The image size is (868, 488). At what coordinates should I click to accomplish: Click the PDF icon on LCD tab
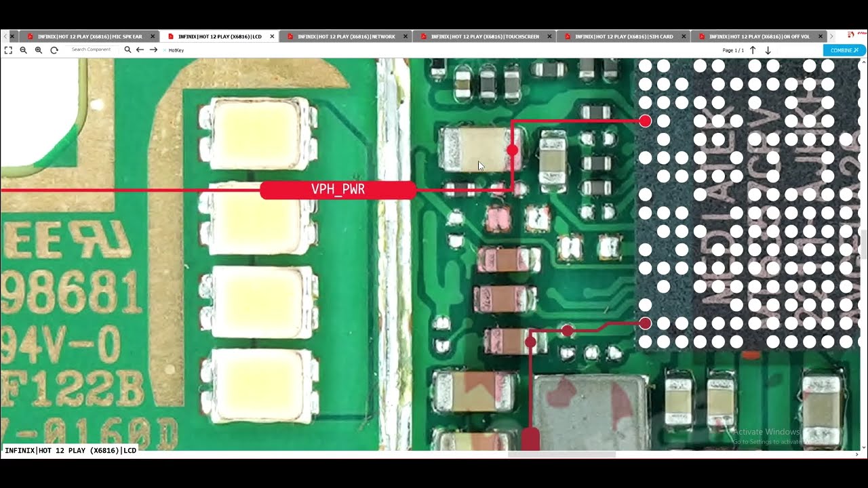click(171, 37)
